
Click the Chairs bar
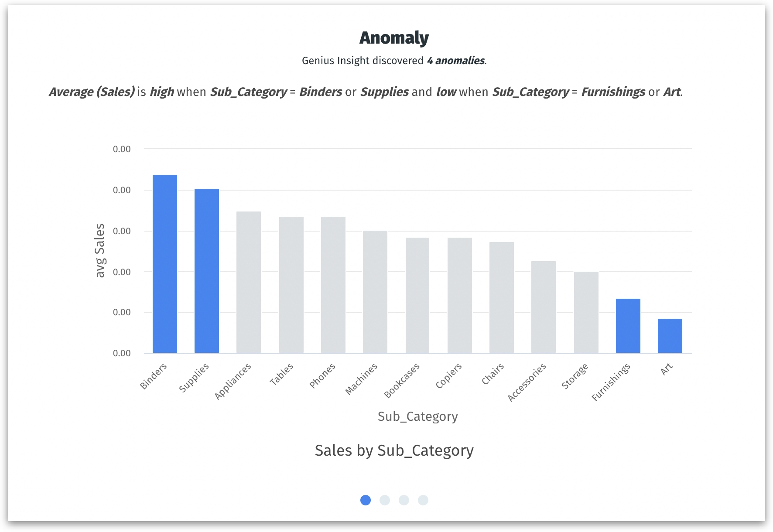point(502,297)
